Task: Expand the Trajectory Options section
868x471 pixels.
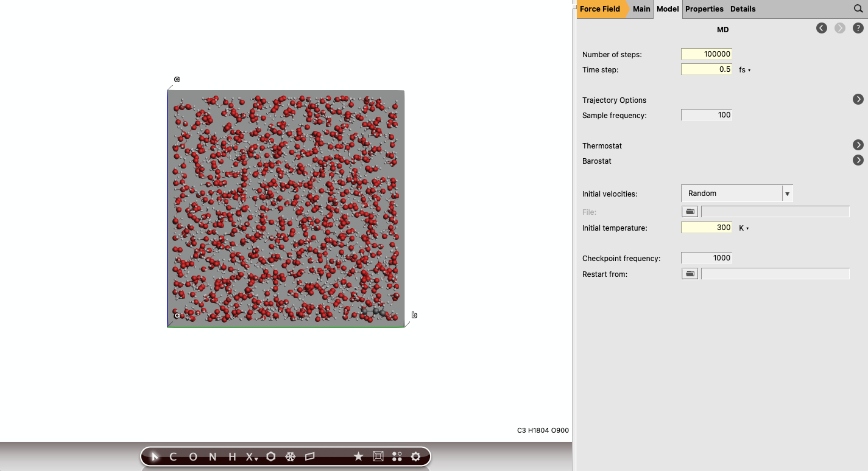Action: tap(858, 99)
